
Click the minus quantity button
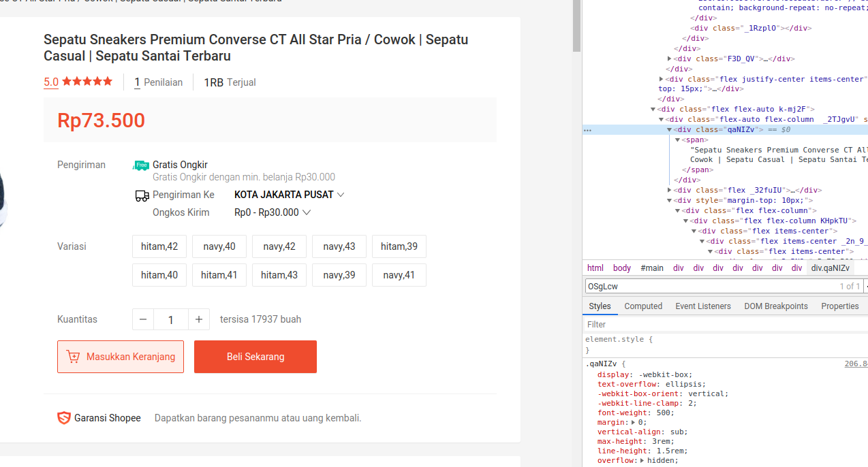tap(143, 319)
